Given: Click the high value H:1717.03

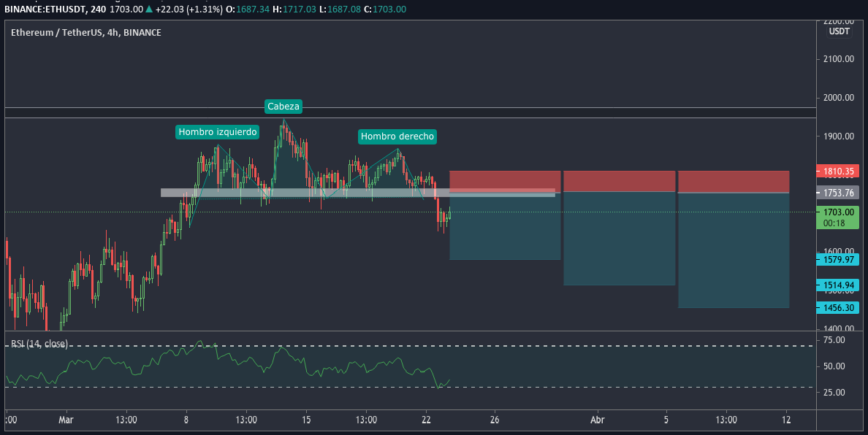Looking at the screenshot, I should tap(296, 9).
